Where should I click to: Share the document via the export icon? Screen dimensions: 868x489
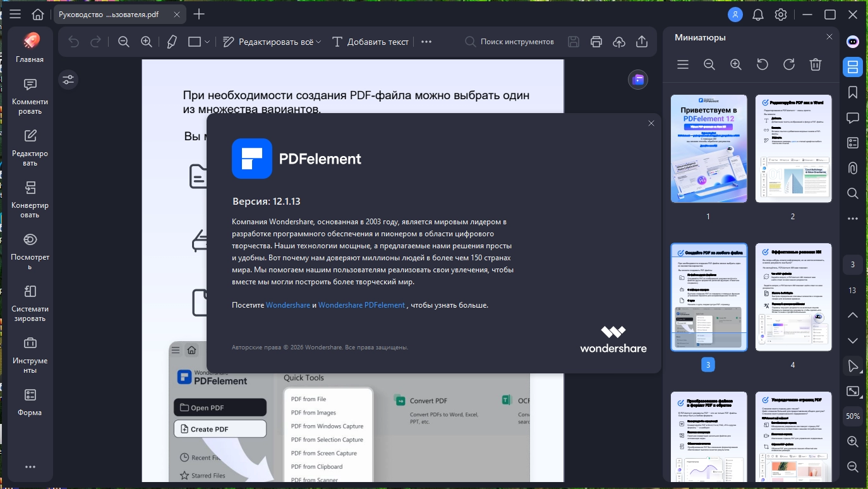[642, 42]
